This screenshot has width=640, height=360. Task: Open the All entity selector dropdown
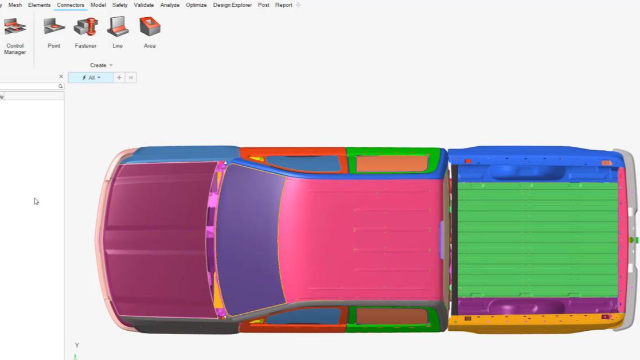[91, 78]
